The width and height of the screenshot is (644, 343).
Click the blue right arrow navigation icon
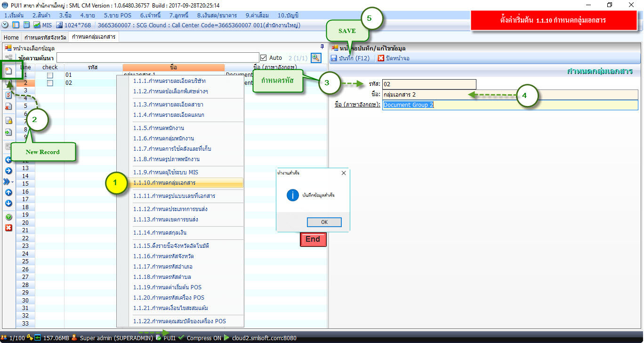click(8, 171)
